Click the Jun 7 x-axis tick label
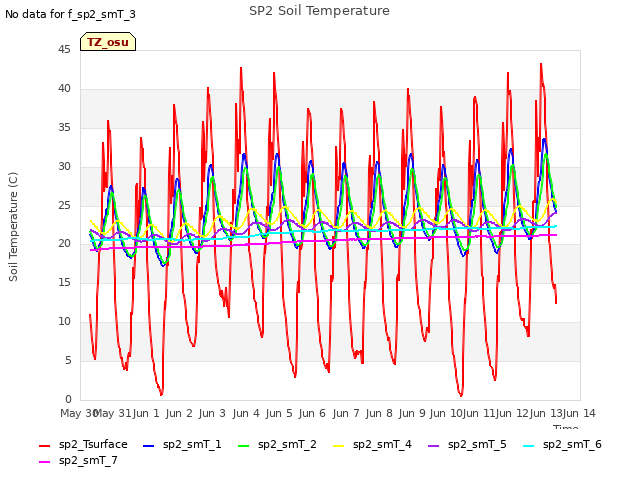The width and height of the screenshot is (640, 480). 346,413
